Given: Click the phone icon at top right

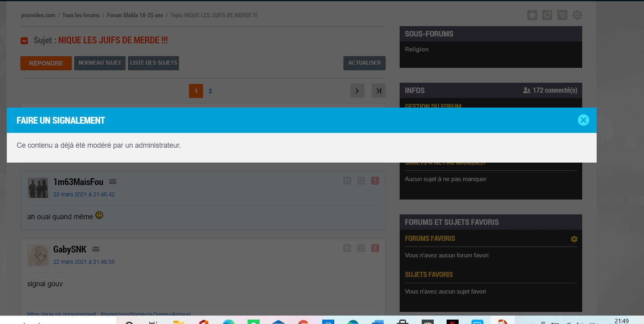Looking at the screenshot, I should [562, 15].
